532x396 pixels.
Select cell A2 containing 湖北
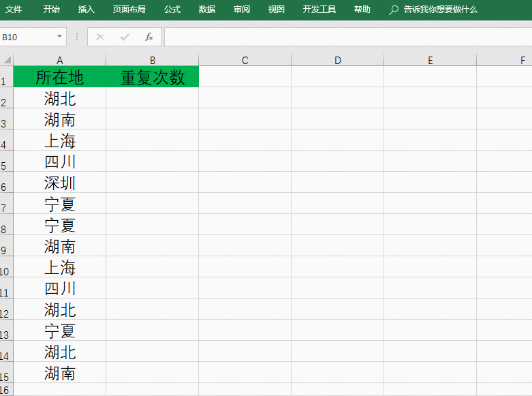60,98
